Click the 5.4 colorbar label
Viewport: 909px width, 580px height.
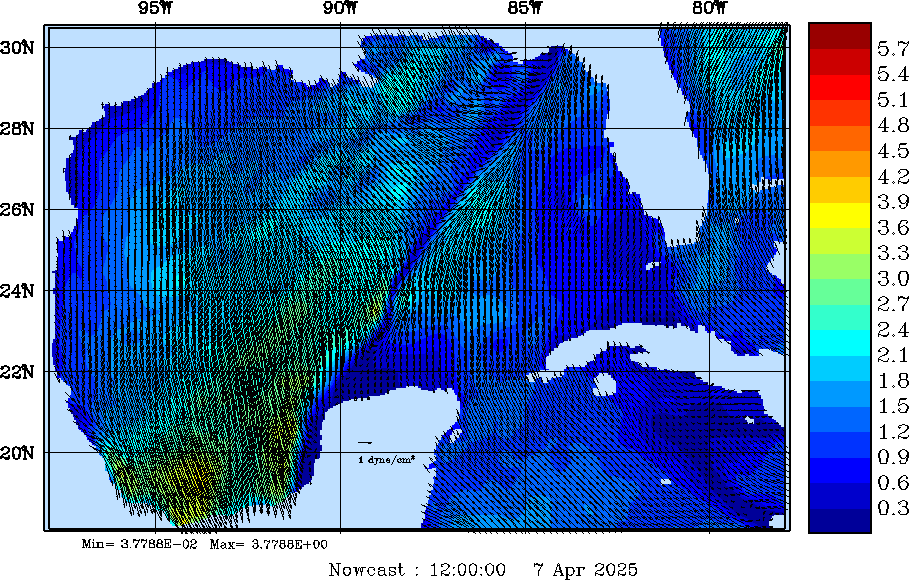893,74
